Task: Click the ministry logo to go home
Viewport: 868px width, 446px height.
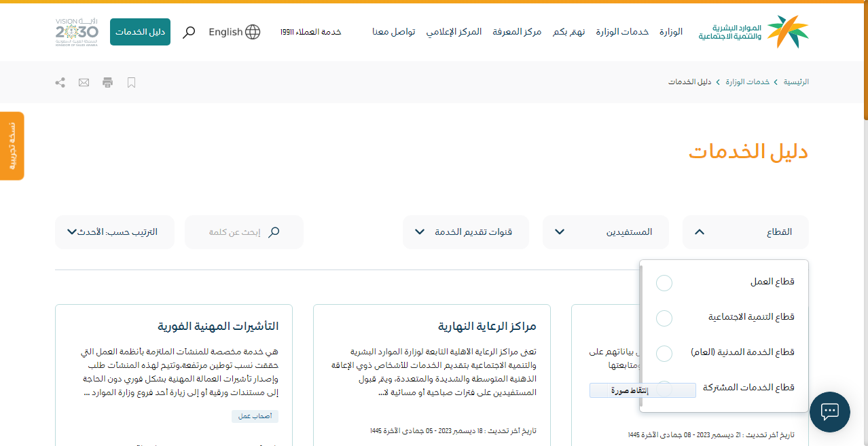Action: (x=754, y=32)
